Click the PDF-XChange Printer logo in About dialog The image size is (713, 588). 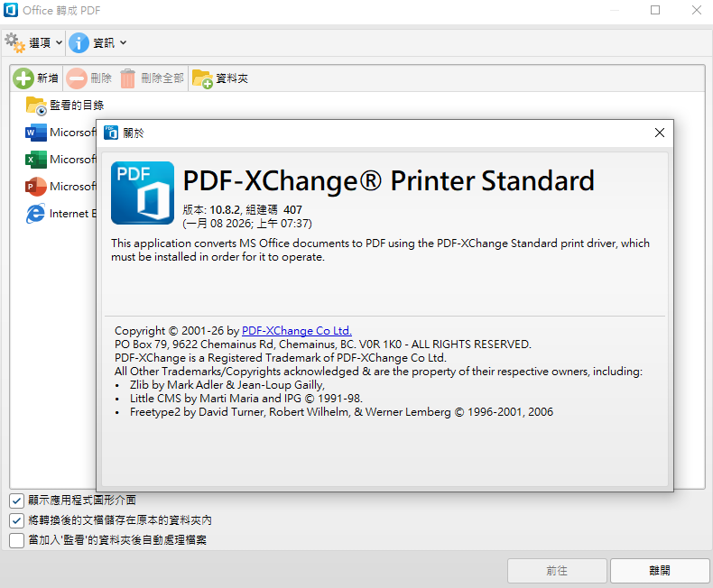143,193
